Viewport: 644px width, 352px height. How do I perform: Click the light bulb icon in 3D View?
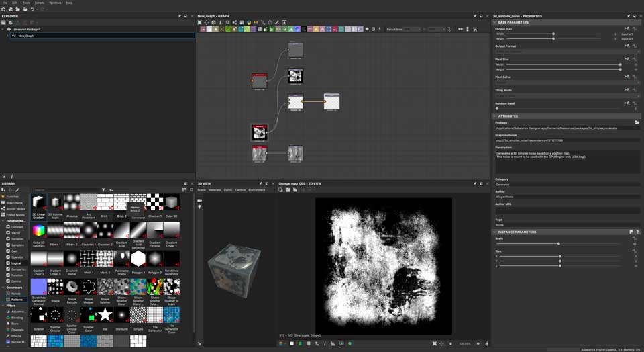(x=200, y=207)
